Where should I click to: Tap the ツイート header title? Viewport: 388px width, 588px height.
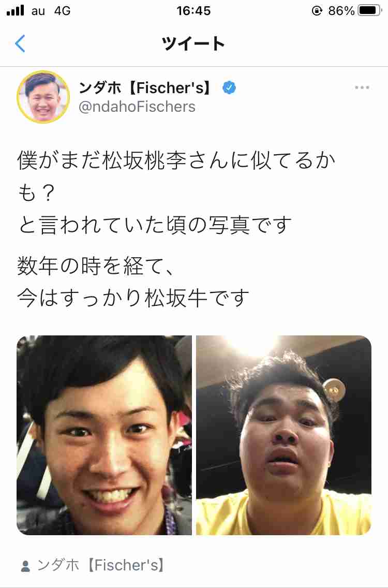point(193,44)
